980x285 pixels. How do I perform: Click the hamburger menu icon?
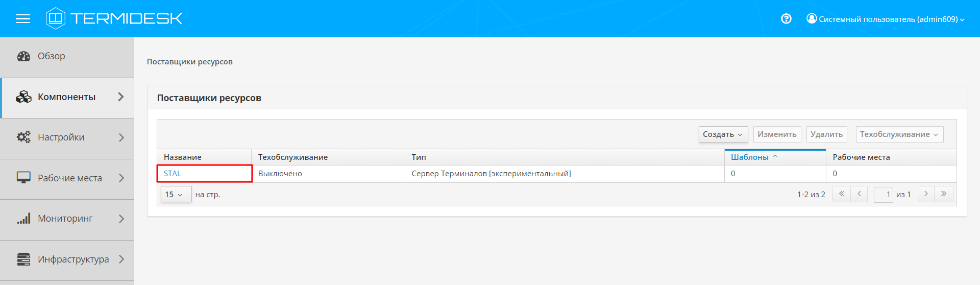click(x=23, y=19)
